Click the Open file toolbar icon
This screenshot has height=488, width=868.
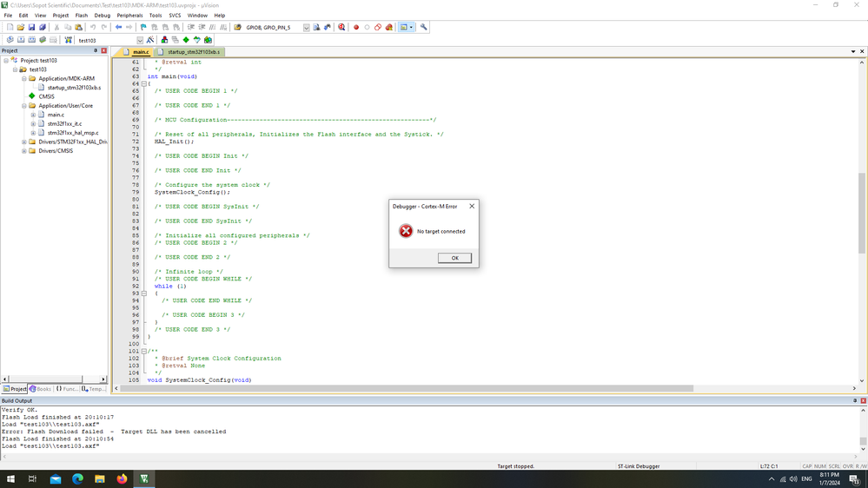(21, 27)
